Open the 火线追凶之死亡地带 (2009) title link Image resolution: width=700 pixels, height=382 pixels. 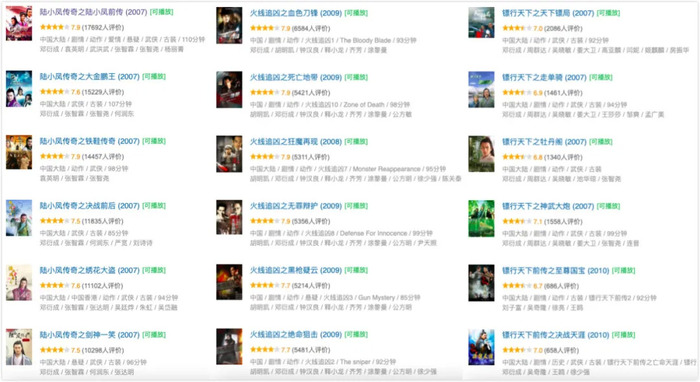click(296, 77)
